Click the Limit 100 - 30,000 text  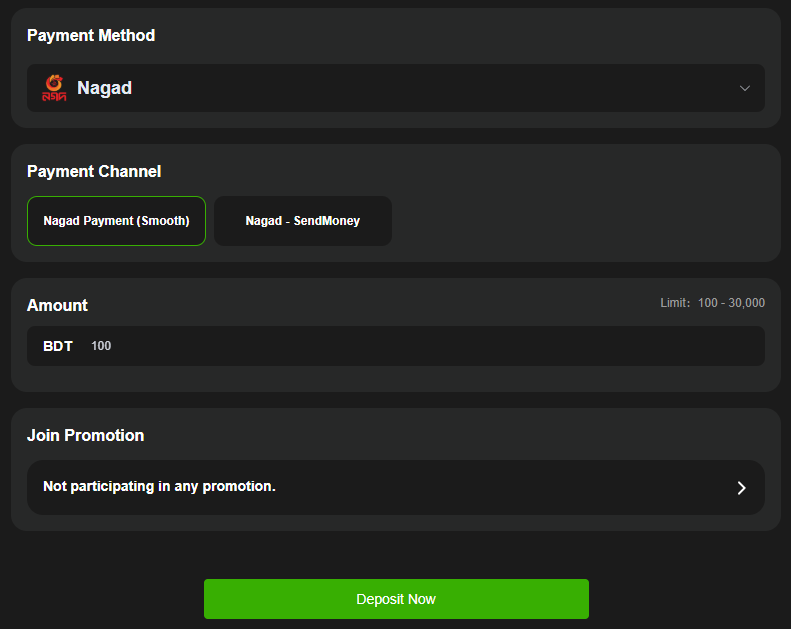click(712, 303)
